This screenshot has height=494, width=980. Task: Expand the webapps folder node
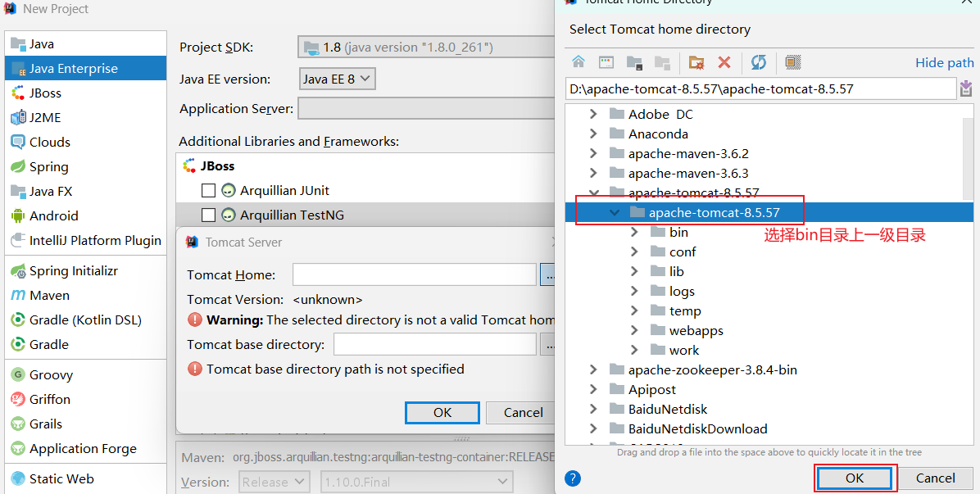635,330
